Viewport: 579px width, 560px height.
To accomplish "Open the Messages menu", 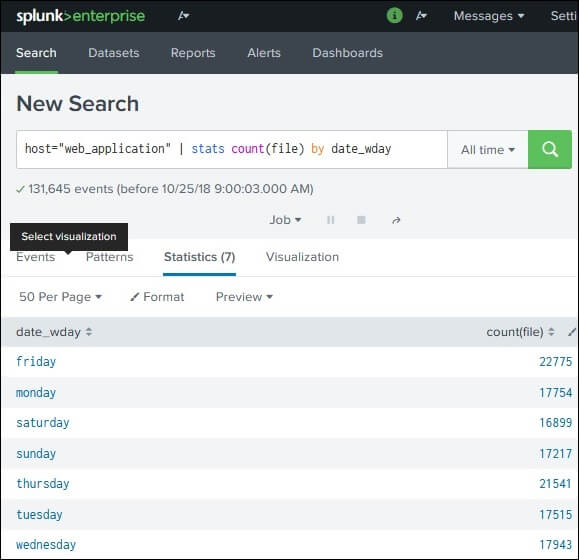I will [489, 16].
